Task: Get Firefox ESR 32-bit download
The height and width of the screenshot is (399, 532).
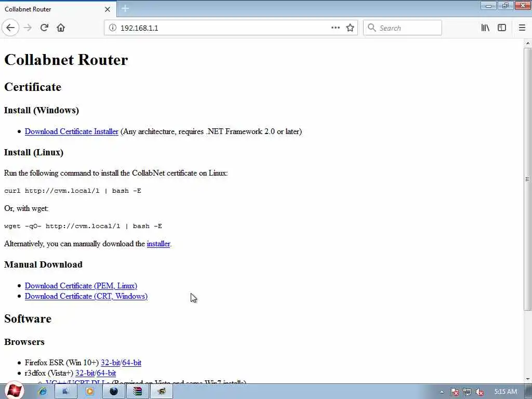Action: click(110, 363)
